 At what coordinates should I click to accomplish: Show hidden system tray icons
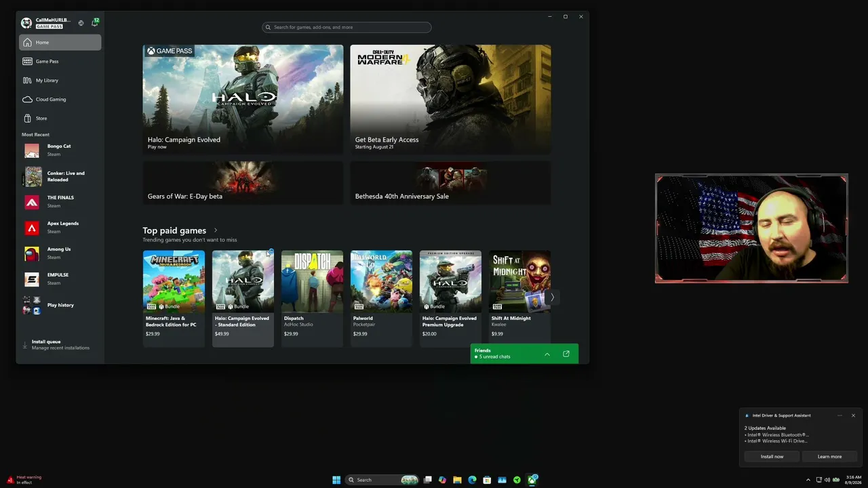coord(808,480)
